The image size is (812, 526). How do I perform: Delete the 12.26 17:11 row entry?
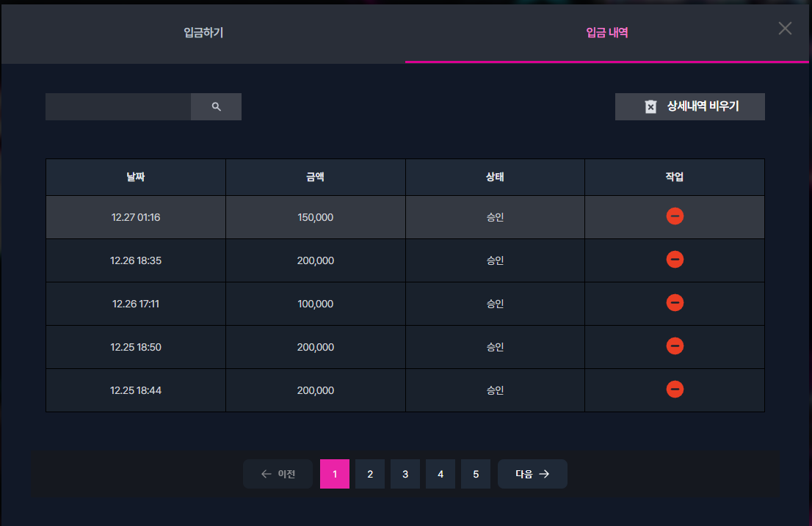pos(675,302)
